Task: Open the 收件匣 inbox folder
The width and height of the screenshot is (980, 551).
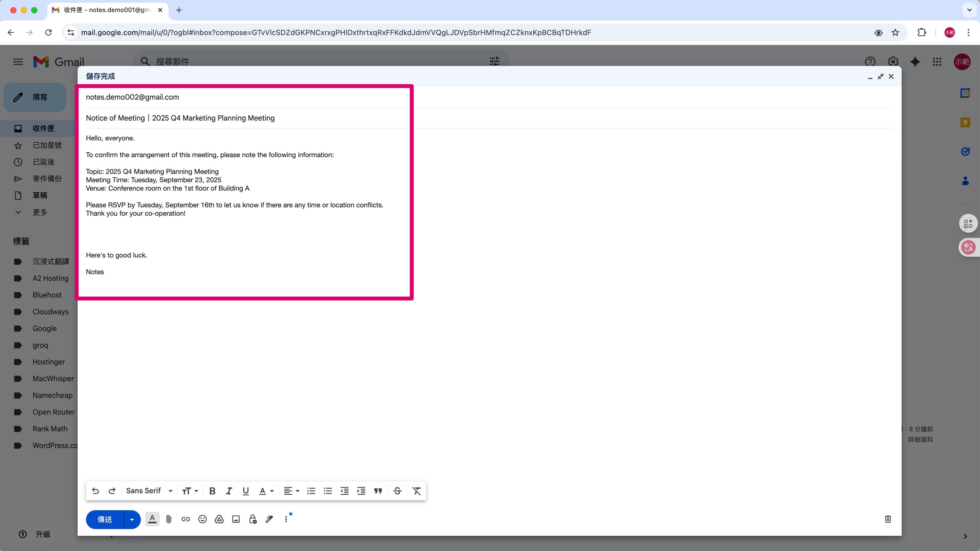Action: point(38,129)
